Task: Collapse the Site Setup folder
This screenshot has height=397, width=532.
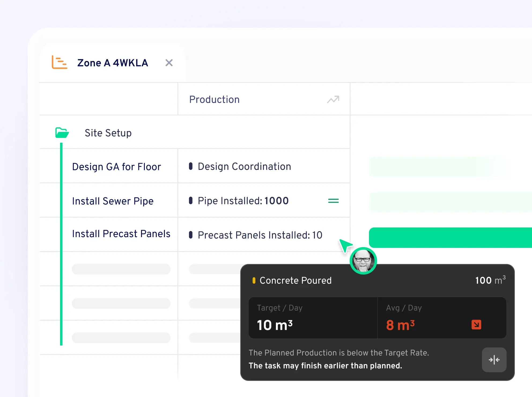Action: click(62, 133)
